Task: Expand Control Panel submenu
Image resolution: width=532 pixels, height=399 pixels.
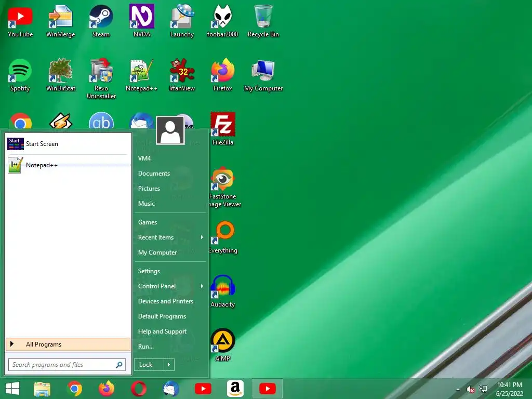Action: pyautogui.click(x=170, y=286)
